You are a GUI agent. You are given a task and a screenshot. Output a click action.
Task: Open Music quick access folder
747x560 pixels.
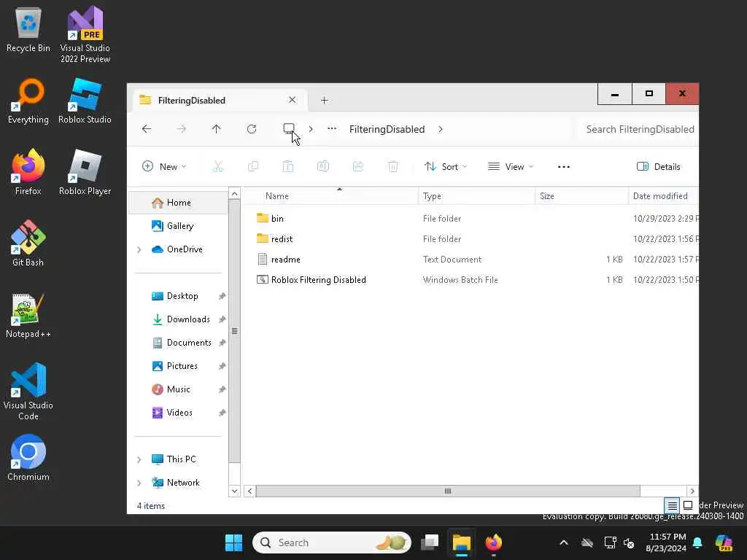pos(178,389)
